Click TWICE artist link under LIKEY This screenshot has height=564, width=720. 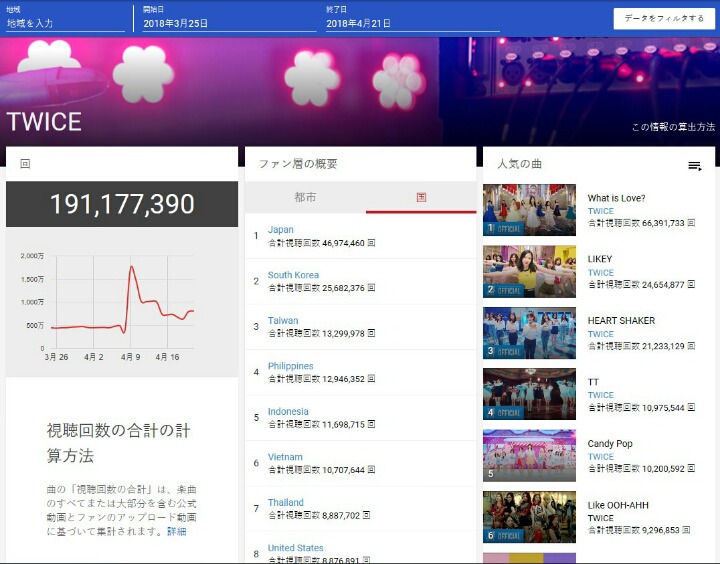(601, 272)
